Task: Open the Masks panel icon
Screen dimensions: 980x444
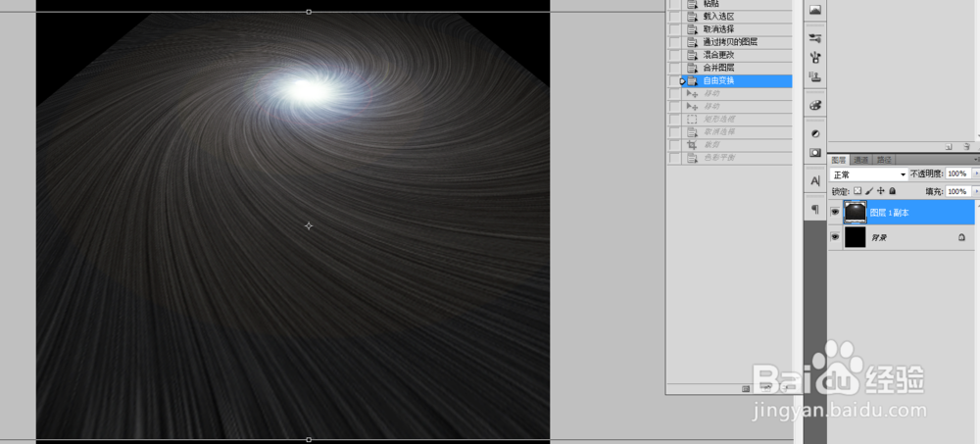Action: coord(815,153)
